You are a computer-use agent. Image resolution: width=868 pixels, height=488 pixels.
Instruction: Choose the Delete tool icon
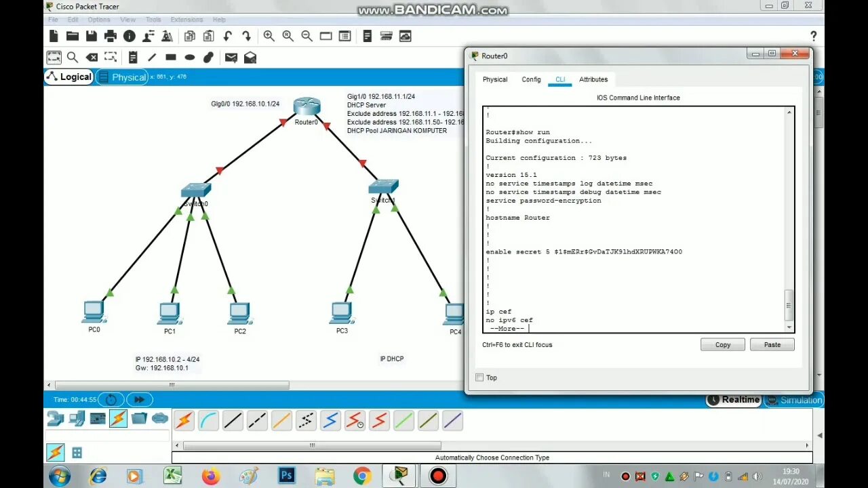click(x=92, y=58)
